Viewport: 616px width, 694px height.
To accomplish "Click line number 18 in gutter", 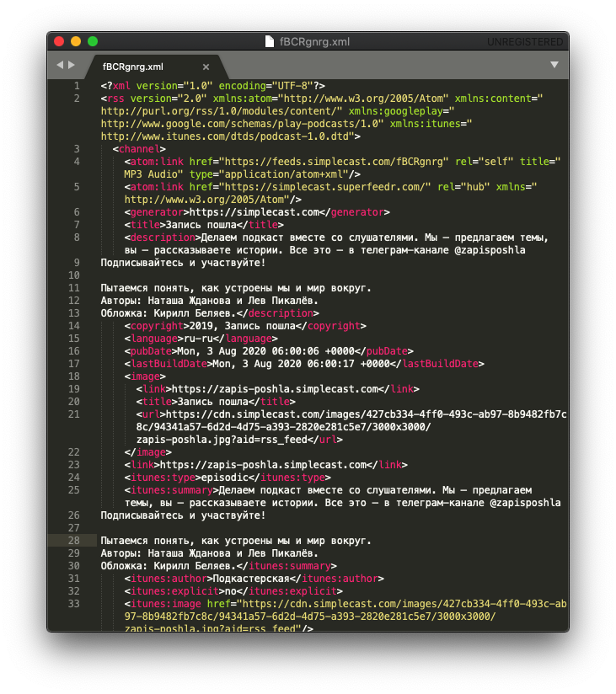I will (x=74, y=376).
